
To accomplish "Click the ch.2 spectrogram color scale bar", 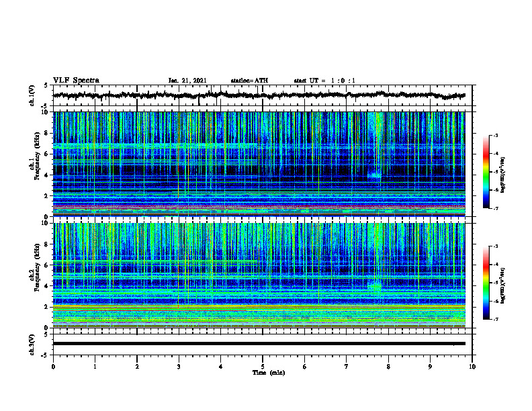I will [x=486, y=283].
